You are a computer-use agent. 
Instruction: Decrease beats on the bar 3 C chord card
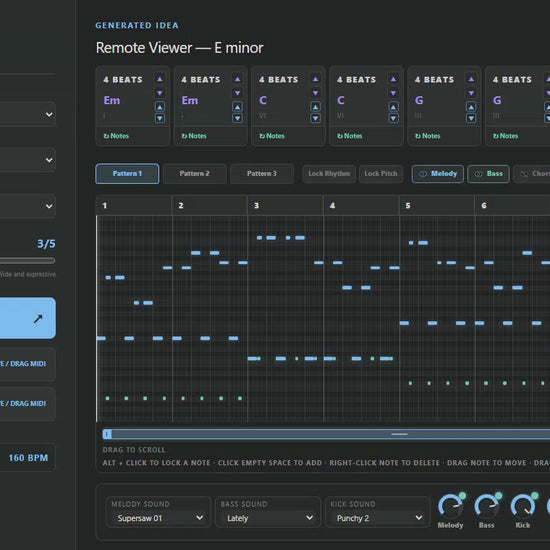point(315,93)
